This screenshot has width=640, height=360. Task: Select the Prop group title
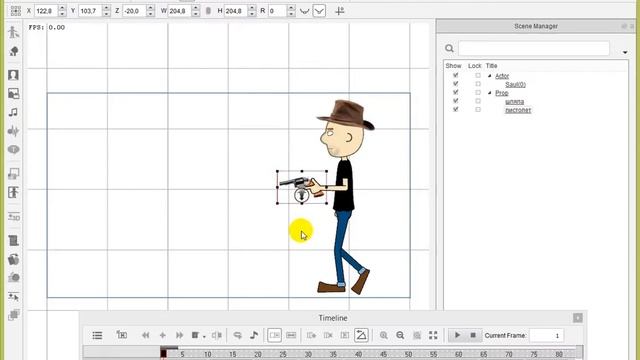click(x=502, y=93)
